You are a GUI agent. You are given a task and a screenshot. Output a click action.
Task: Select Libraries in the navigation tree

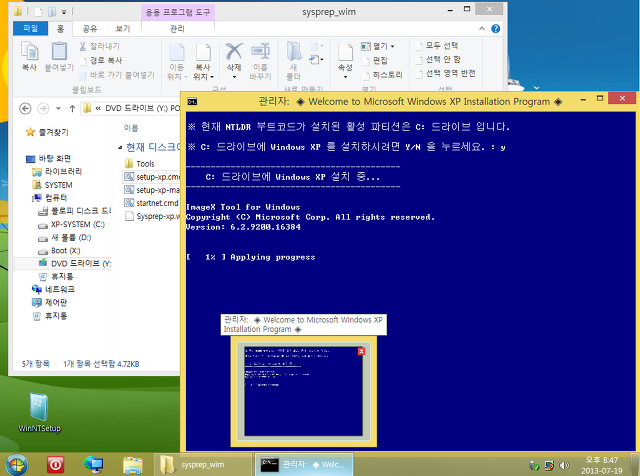tap(58, 171)
